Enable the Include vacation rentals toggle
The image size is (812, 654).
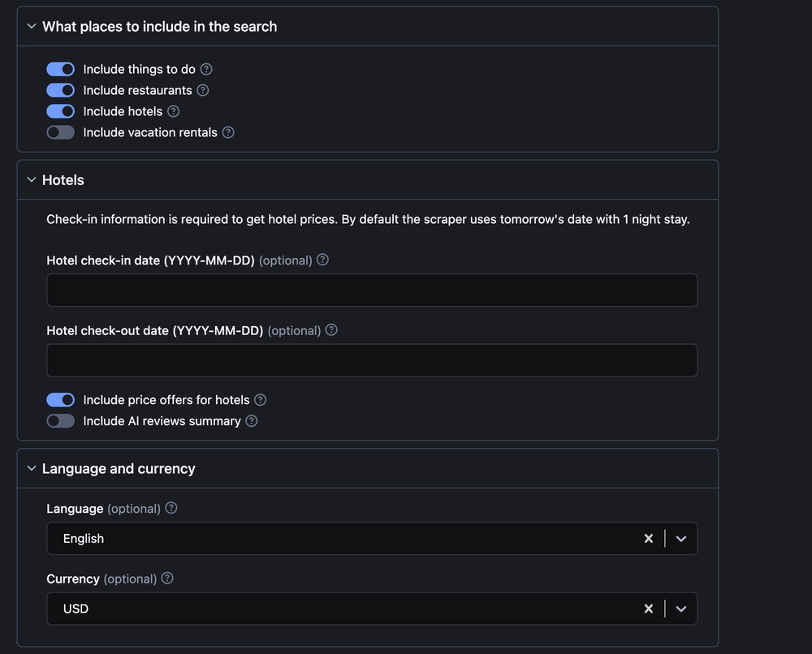pyautogui.click(x=61, y=133)
